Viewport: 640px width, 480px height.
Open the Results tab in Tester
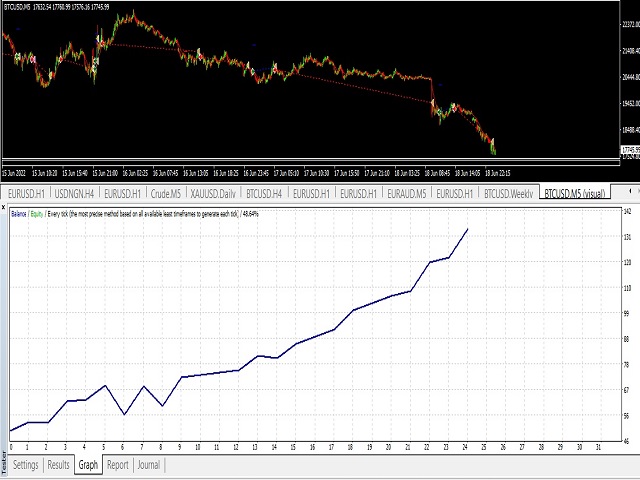pyautogui.click(x=58, y=465)
